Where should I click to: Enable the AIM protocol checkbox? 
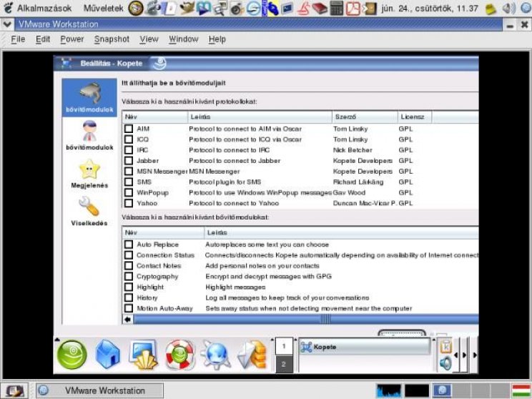[129, 129]
